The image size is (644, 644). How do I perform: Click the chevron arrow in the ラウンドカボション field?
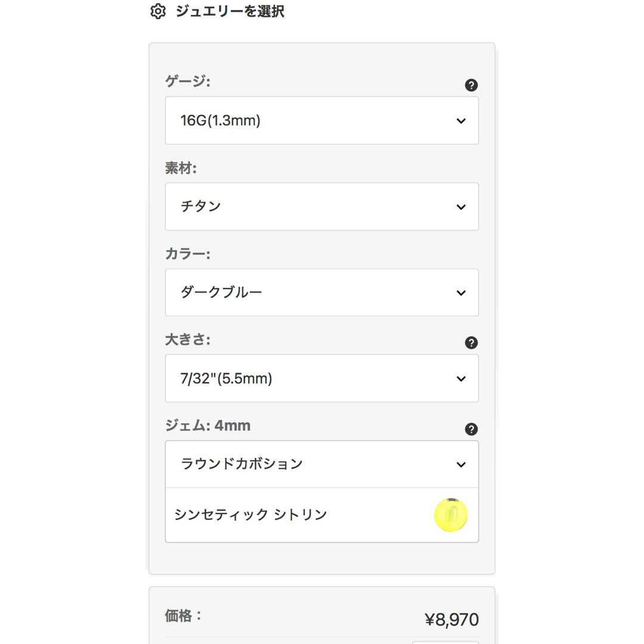tap(461, 465)
